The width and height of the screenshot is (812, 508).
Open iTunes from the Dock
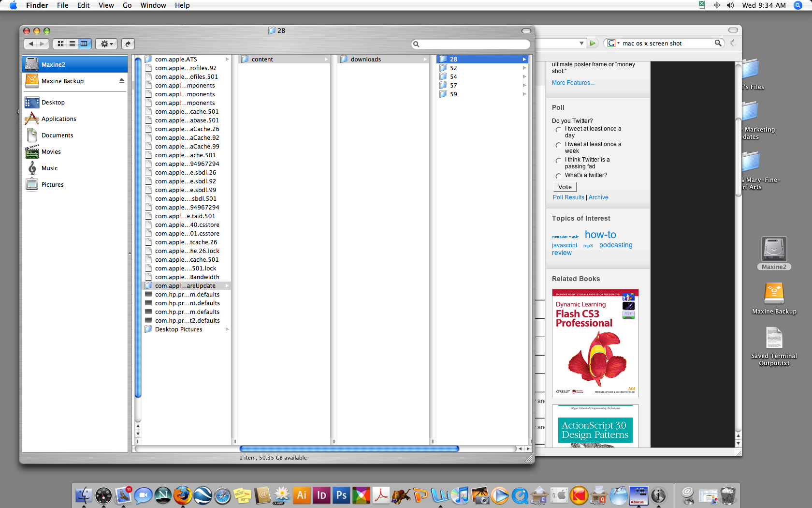coord(460,495)
